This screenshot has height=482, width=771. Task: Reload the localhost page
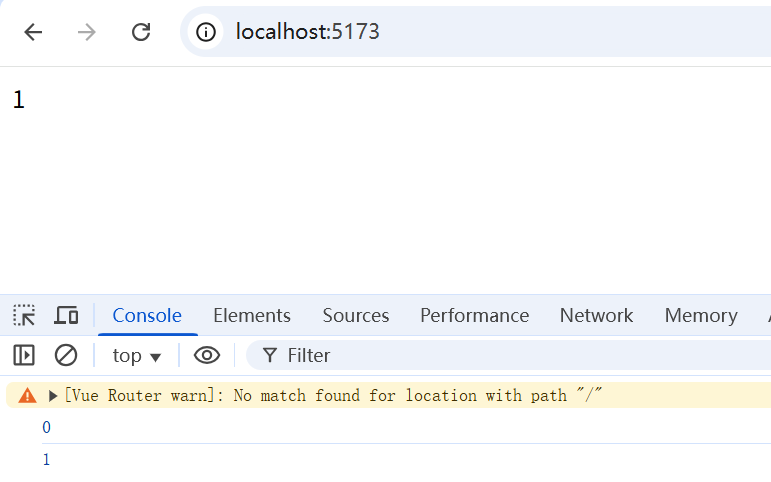click(x=141, y=32)
